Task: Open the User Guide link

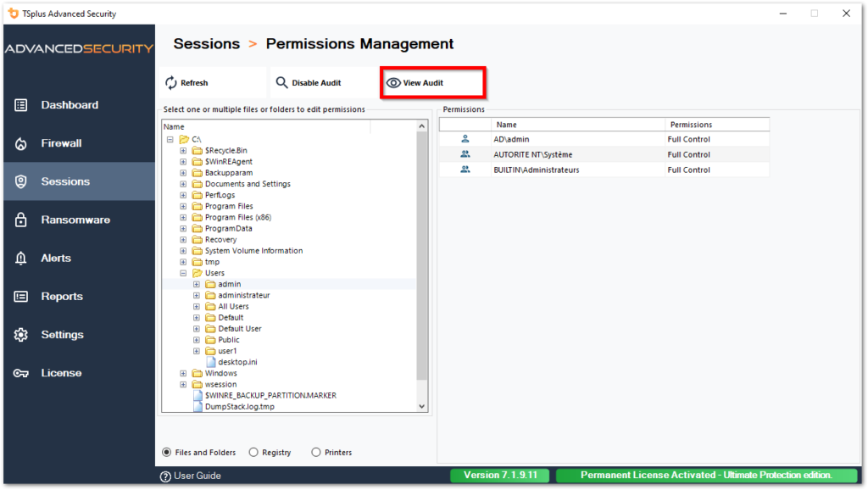Action: click(x=194, y=475)
